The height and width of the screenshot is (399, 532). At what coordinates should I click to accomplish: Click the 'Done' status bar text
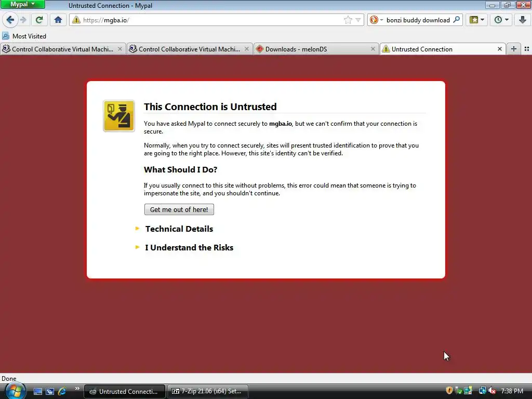9,379
